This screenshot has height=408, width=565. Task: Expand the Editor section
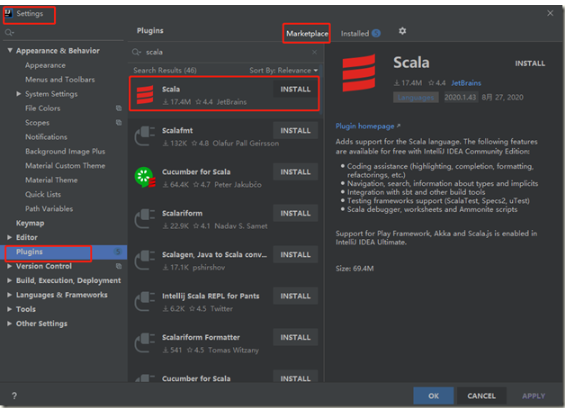pos(10,237)
